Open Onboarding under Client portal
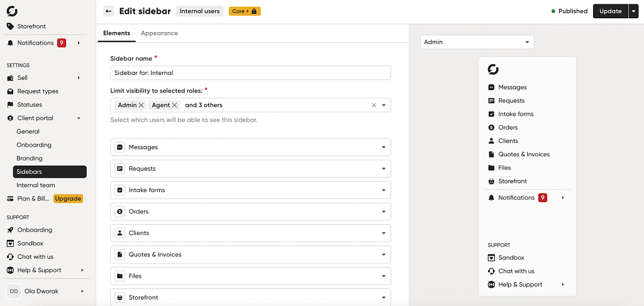The height and width of the screenshot is (306, 644). (x=34, y=145)
